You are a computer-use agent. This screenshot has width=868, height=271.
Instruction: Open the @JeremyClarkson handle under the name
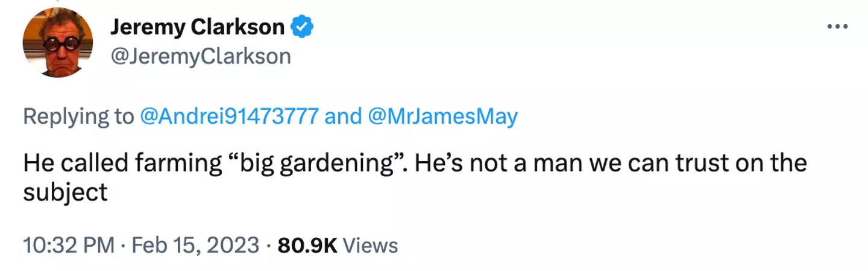click(x=200, y=56)
